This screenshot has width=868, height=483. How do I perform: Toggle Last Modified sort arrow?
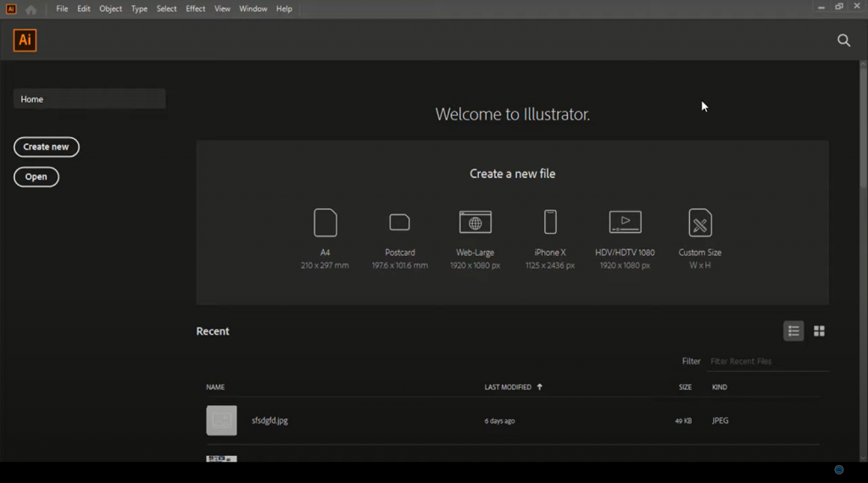click(540, 386)
